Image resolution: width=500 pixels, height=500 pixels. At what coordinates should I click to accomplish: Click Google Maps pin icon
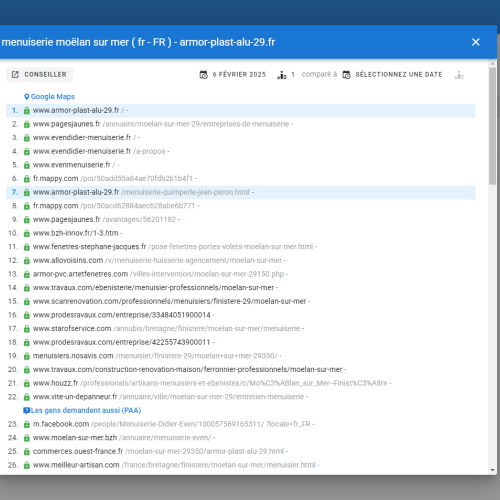(x=27, y=97)
